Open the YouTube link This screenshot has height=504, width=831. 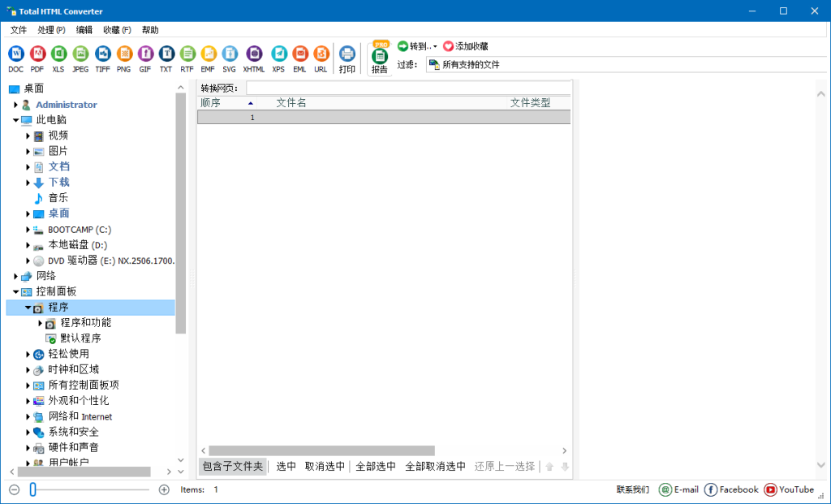coord(789,489)
